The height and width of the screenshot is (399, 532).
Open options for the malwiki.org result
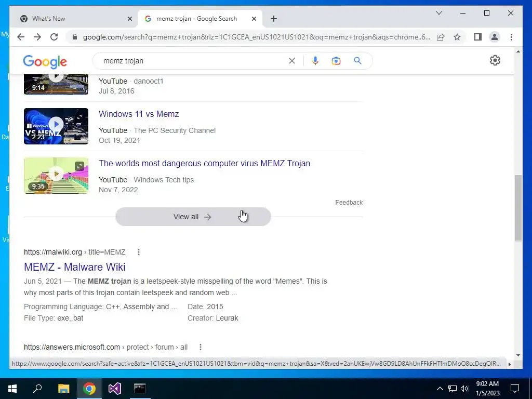point(138,252)
